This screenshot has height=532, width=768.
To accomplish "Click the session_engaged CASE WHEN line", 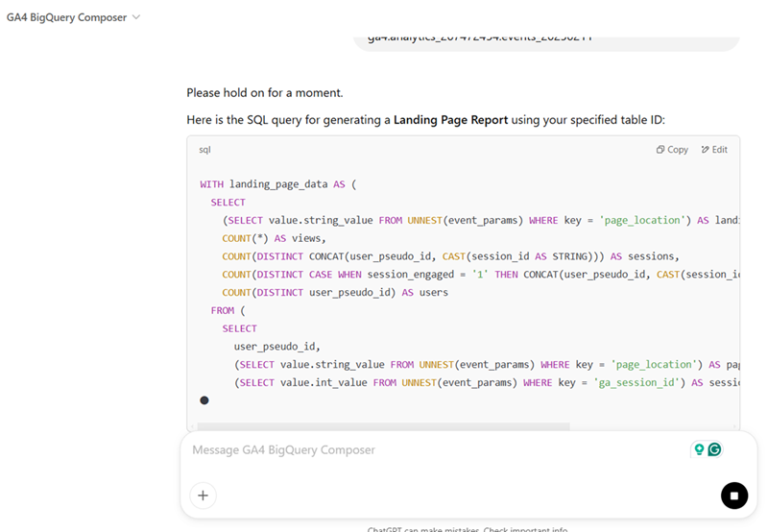I will (x=481, y=275).
